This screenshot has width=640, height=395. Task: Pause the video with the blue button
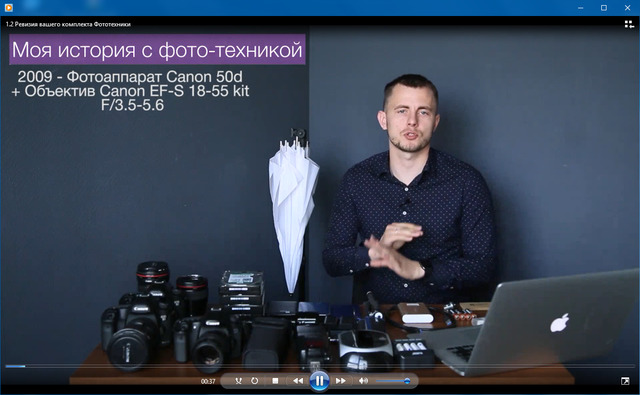point(319,381)
